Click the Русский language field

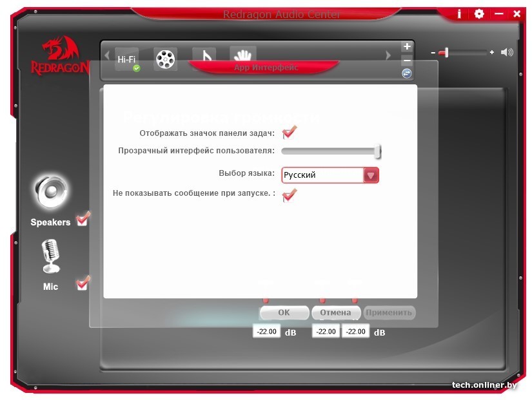322,175
